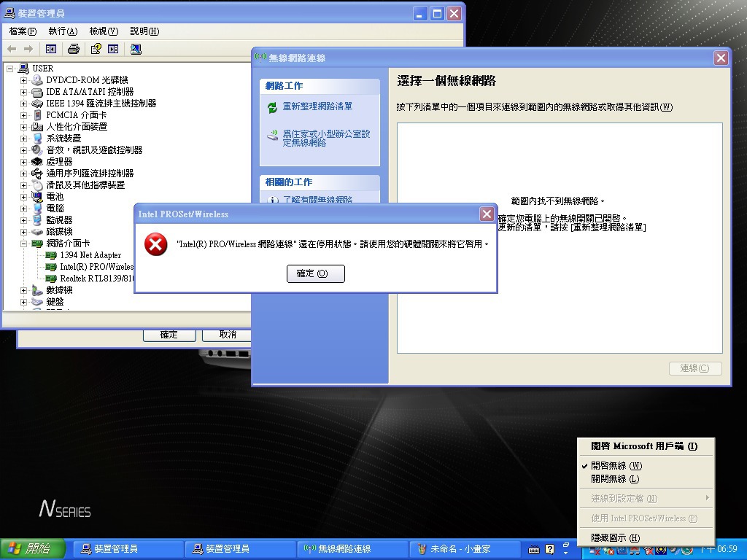Image resolution: width=747 pixels, height=560 pixels.
Task: Click 重新整理網路清單 link
Action: click(x=317, y=106)
